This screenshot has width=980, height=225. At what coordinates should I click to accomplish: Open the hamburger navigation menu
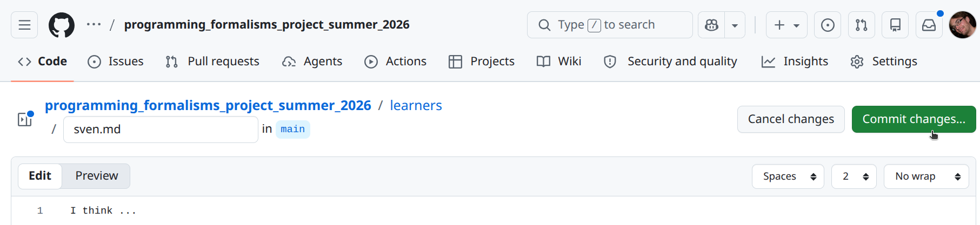point(24,25)
